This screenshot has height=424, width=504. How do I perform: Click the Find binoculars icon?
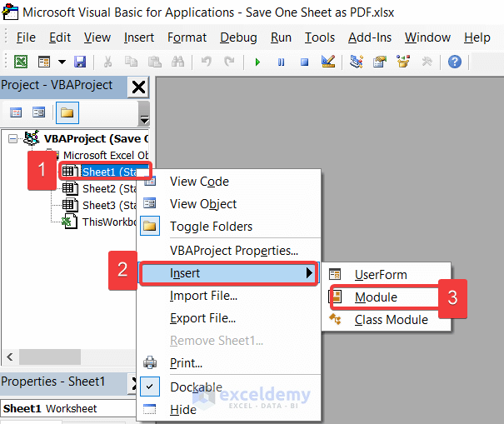[177, 62]
